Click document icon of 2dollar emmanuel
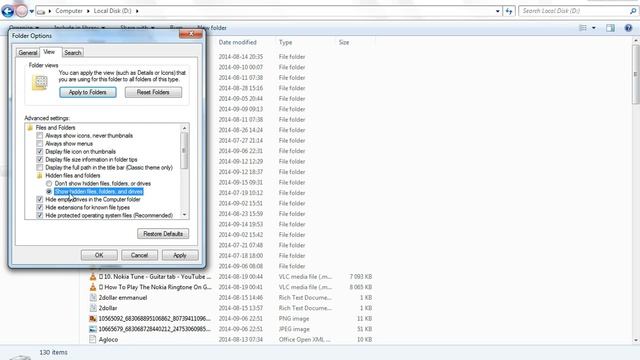This screenshot has width=640, height=360. [93, 298]
